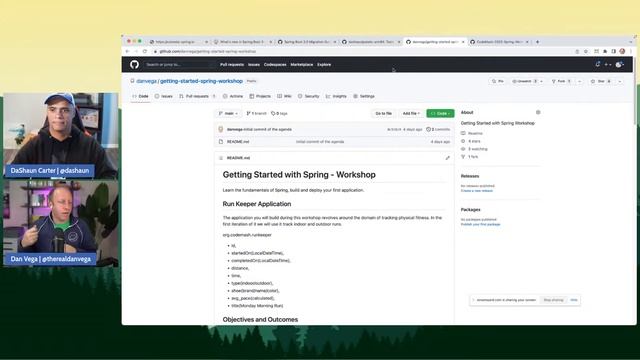Image resolution: width=640 pixels, height=360 pixels.
Task: Open the create new plus dropdown
Action: pos(607,64)
